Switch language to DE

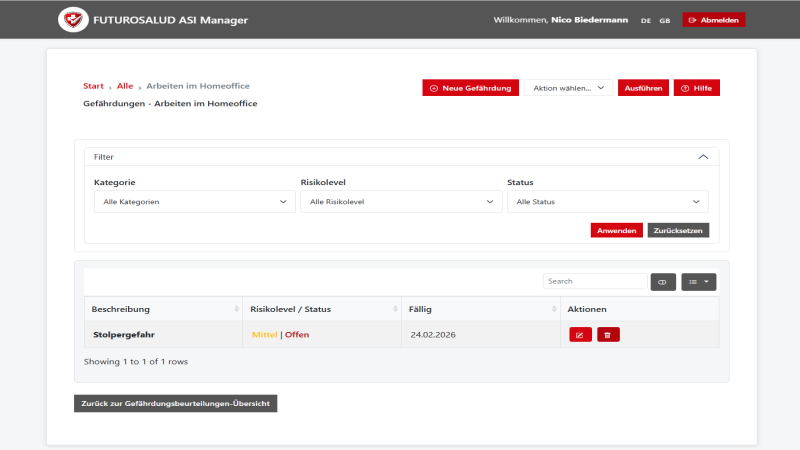(x=646, y=20)
